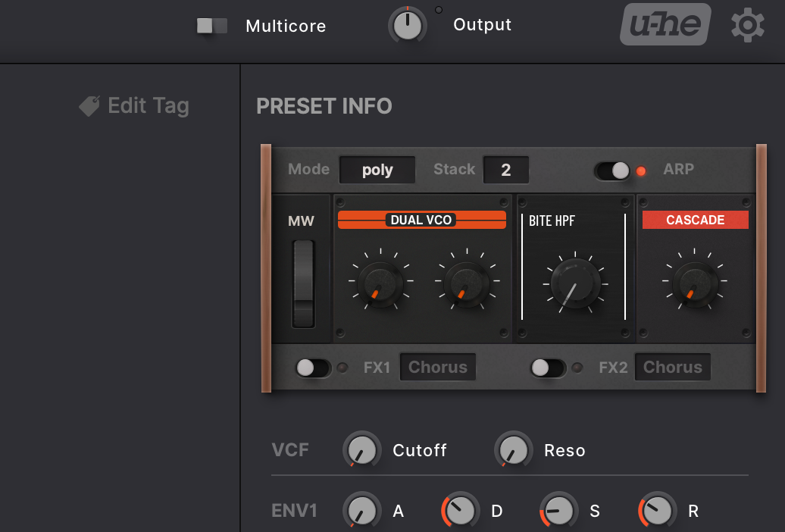785x532 pixels.
Task: Click the ENV1 D decay knob
Action: pyautogui.click(x=460, y=511)
